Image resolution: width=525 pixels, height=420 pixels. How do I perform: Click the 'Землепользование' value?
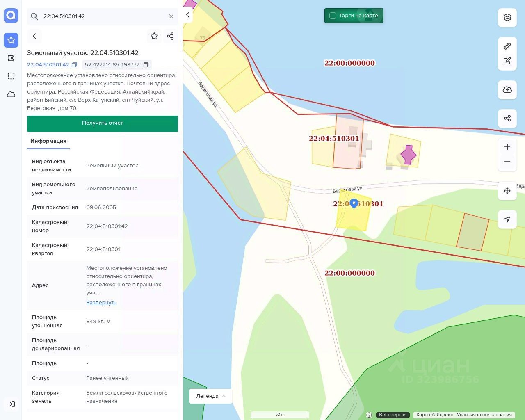click(x=112, y=189)
